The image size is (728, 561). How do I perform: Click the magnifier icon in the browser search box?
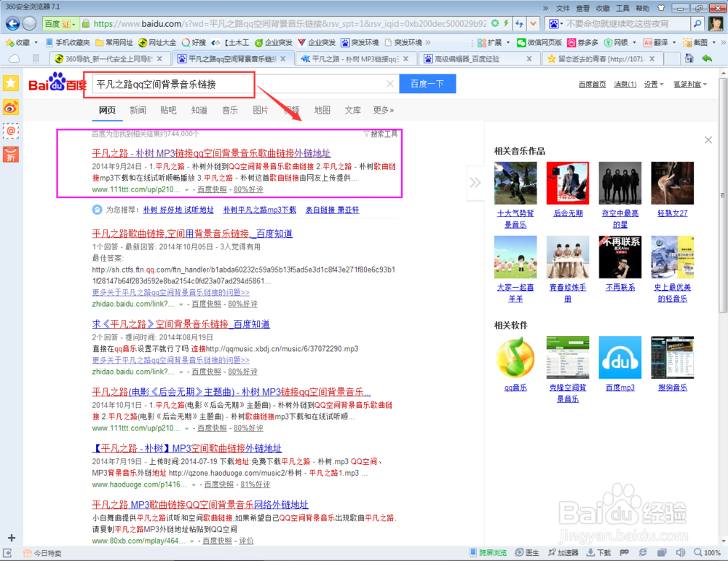pyautogui.click(x=697, y=24)
